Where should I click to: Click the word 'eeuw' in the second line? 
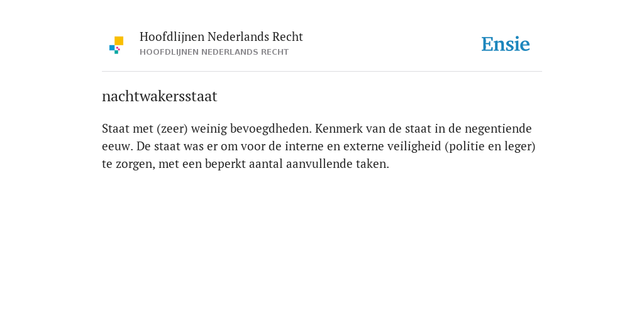tap(116, 146)
